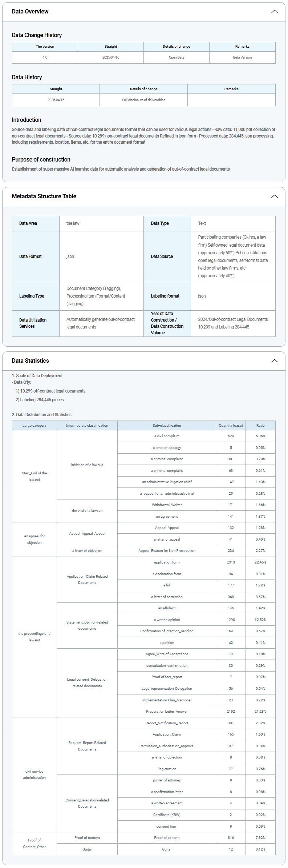The width and height of the screenshot is (288, 868).
Task: Click the Metadata Structure Table title
Action: coord(44,196)
